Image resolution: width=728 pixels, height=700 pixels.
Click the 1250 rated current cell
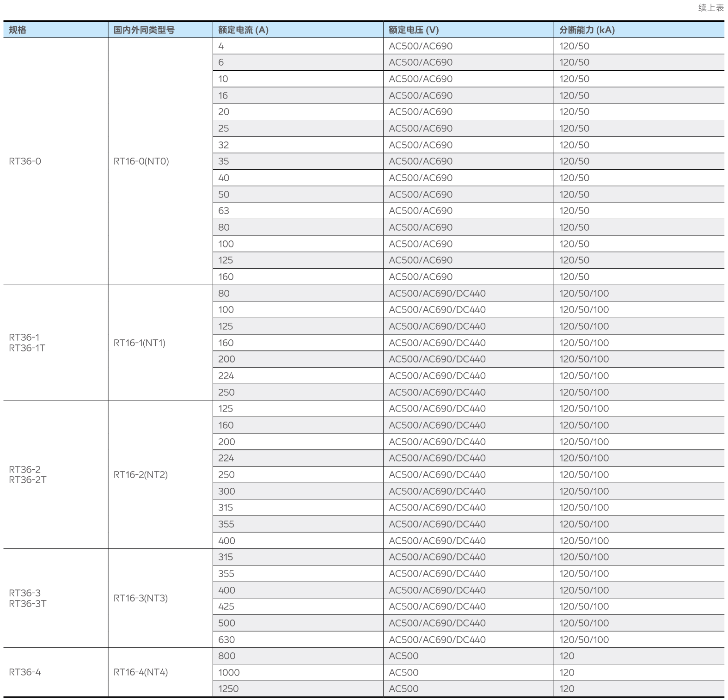point(228,689)
